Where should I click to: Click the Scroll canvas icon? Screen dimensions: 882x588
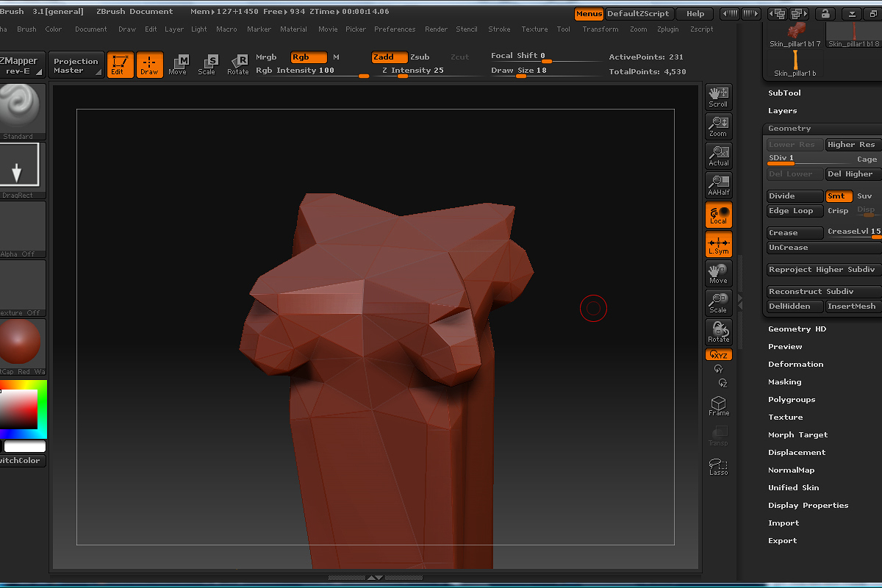pyautogui.click(x=718, y=97)
